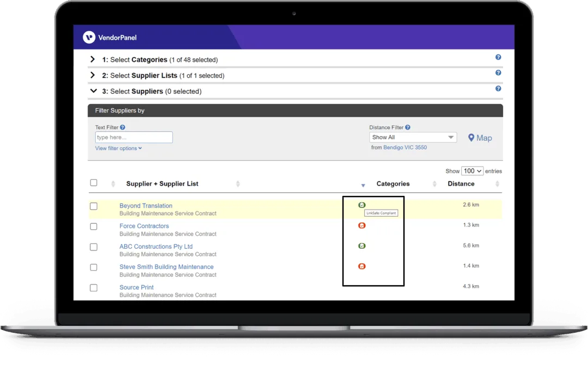Click Steve Smith Building Maintenance red icon
Image resolution: width=588 pixels, height=392 pixels.
coord(362,266)
